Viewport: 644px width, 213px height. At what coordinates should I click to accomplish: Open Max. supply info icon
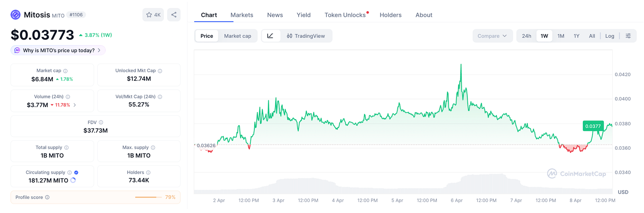[x=153, y=148]
